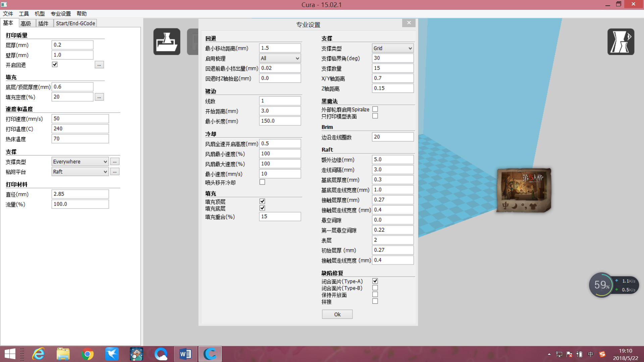Open File Explorer from the taskbar
This screenshot has height=362, width=644.
[63, 354]
